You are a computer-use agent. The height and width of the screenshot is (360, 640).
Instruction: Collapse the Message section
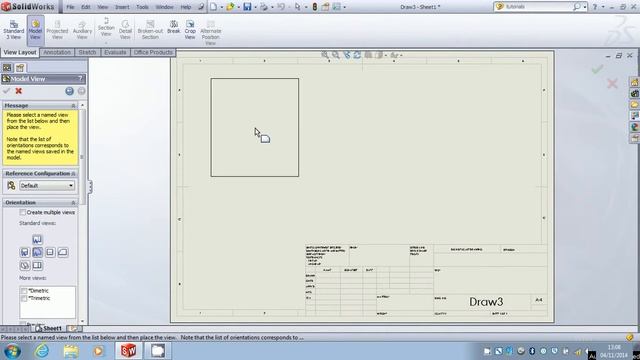(73, 106)
